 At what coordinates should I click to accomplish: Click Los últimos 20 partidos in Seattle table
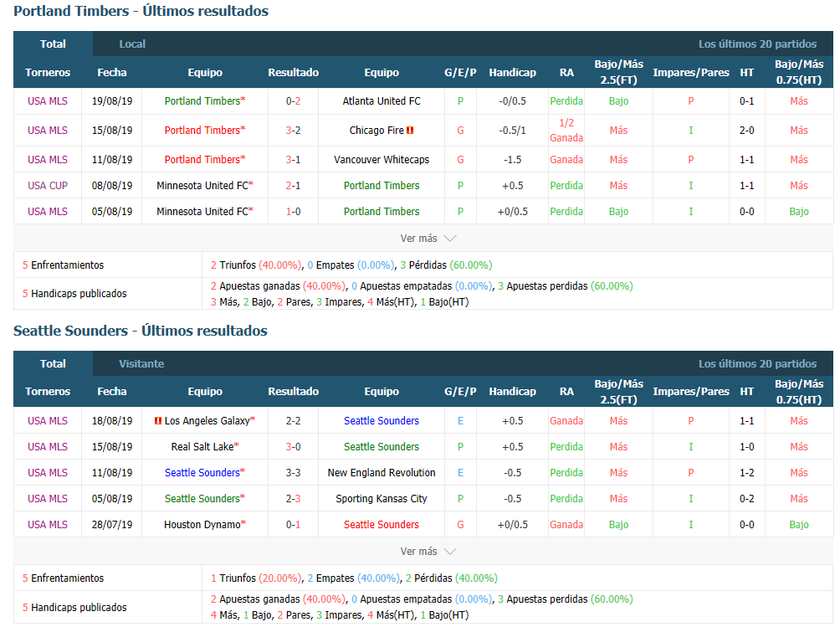(757, 364)
